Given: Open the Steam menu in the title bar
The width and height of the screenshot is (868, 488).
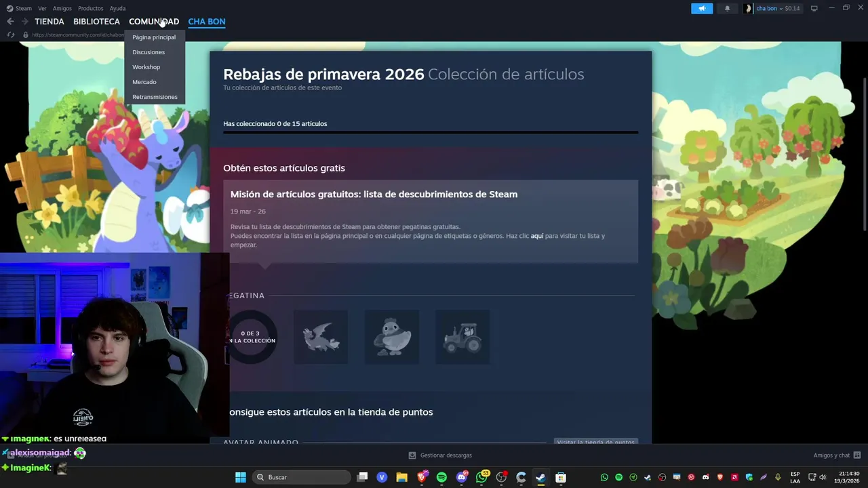Looking at the screenshot, I should point(20,8).
